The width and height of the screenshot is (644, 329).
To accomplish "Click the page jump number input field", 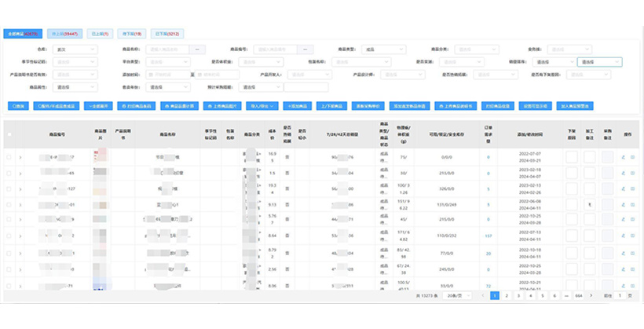I will [621, 296].
